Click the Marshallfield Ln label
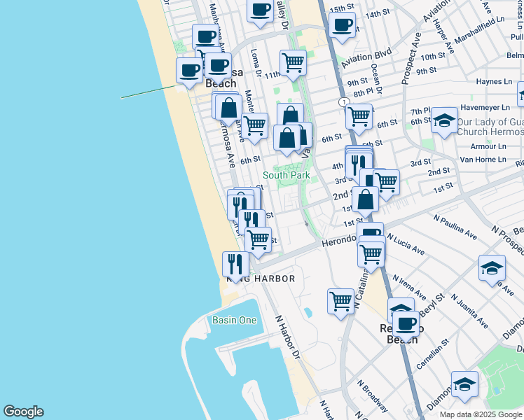The image size is (524, 420). tap(479, 30)
